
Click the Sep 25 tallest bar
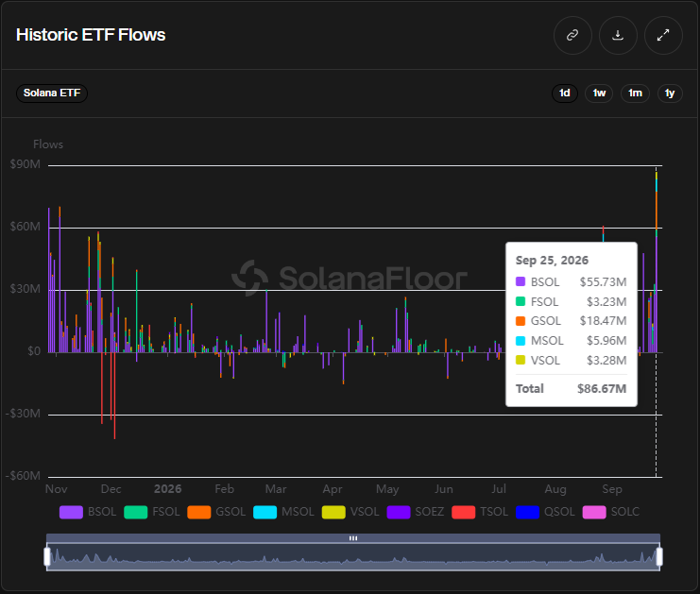[657, 263]
